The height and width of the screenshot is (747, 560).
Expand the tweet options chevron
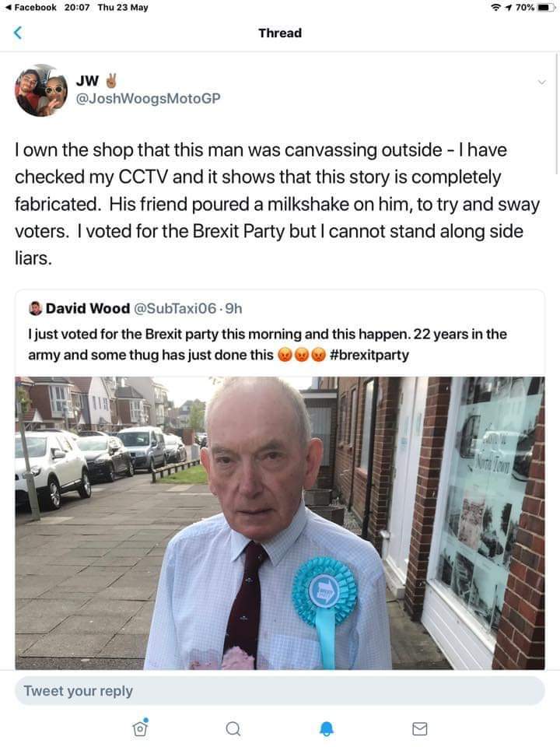[x=541, y=82]
